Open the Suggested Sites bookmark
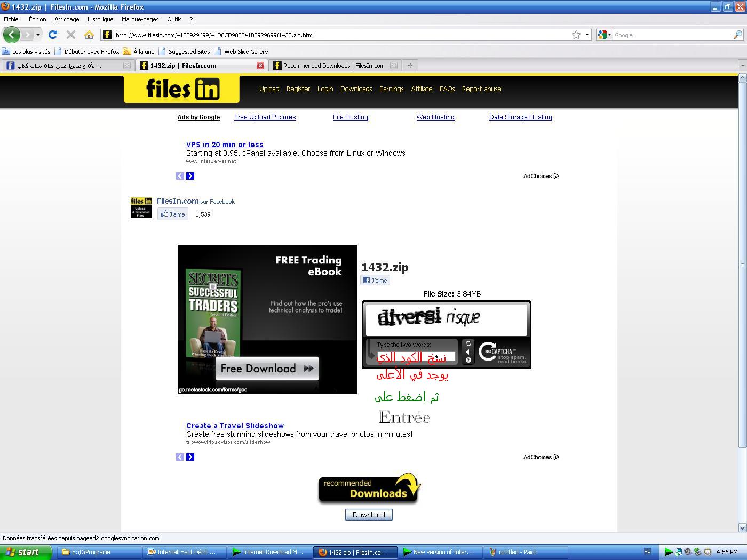 pyautogui.click(x=184, y=52)
